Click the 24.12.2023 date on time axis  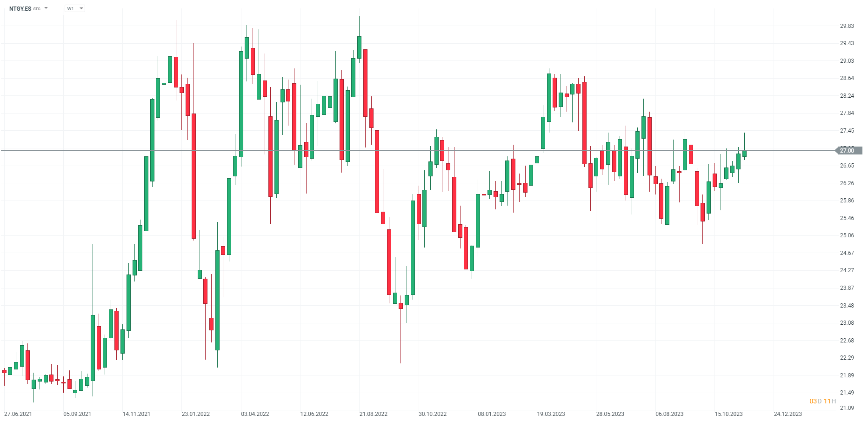pos(788,414)
